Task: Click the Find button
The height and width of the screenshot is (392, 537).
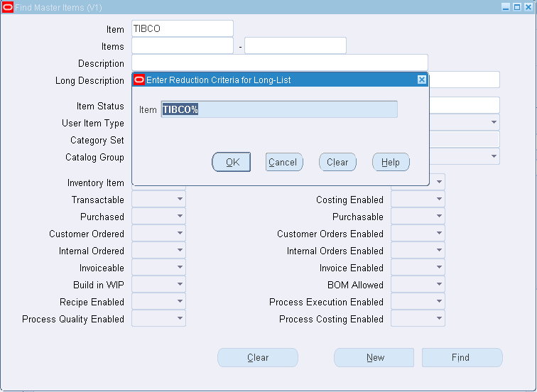Action: [x=462, y=357]
